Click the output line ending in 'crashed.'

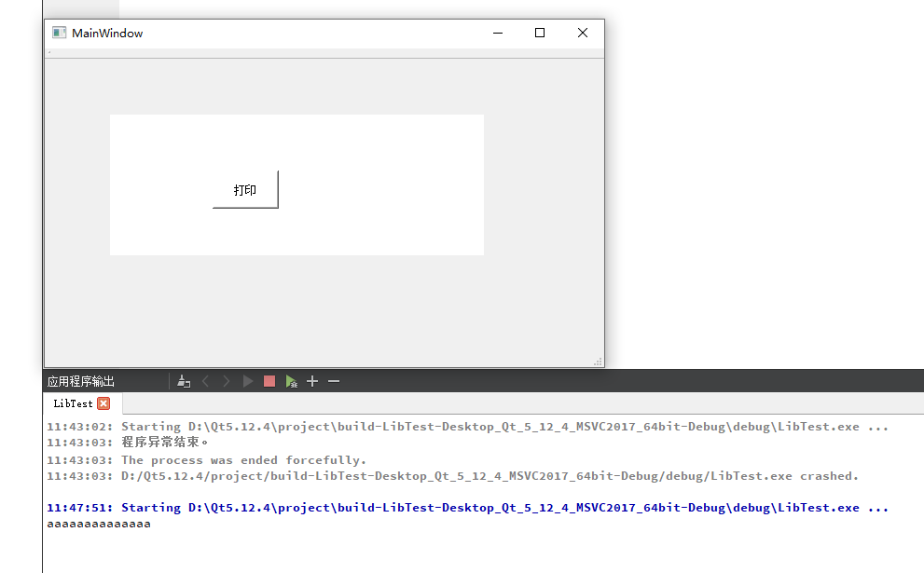tap(452, 476)
